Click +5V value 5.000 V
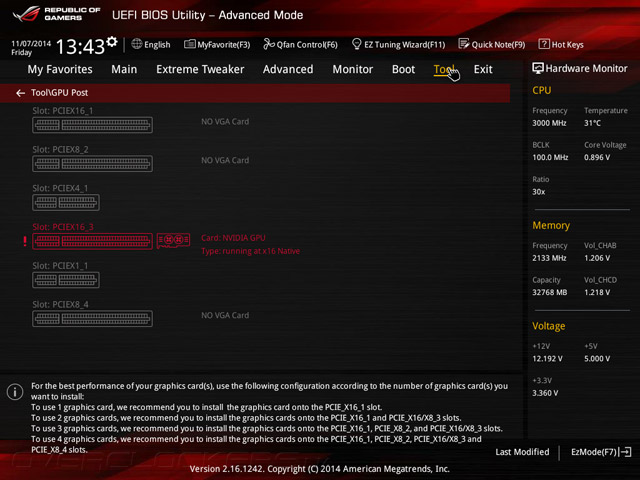The width and height of the screenshot is (640, 480). (597, 359)
